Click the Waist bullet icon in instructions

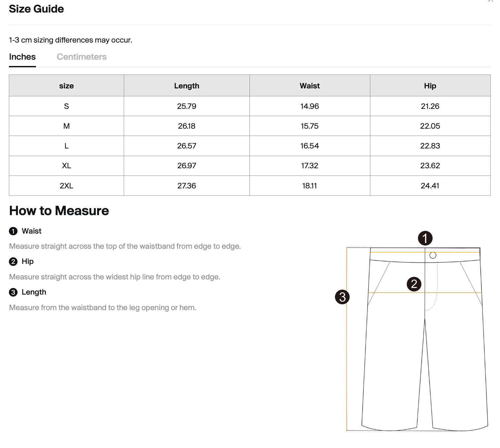click(x=13, y=231)
